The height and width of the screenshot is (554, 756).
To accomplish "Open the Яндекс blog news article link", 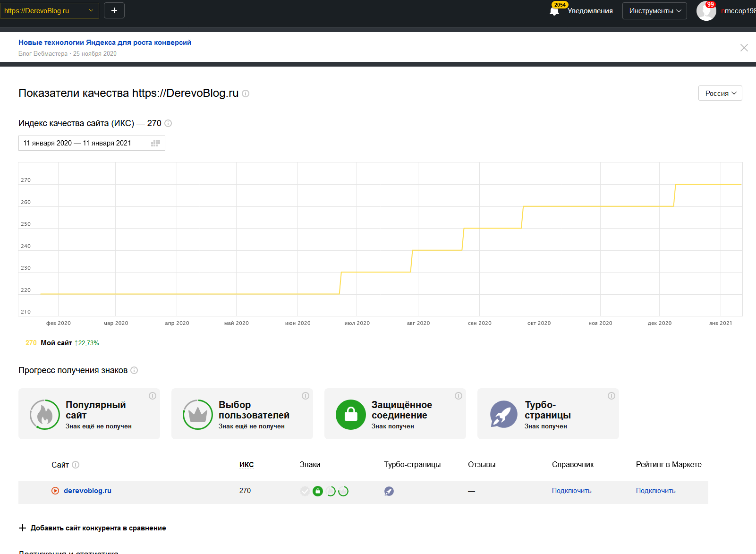I will pos(105,43).
